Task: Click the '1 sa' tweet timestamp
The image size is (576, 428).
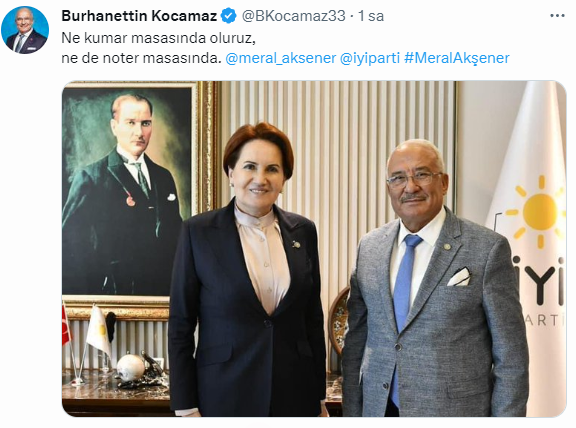Action: [371, 16]
